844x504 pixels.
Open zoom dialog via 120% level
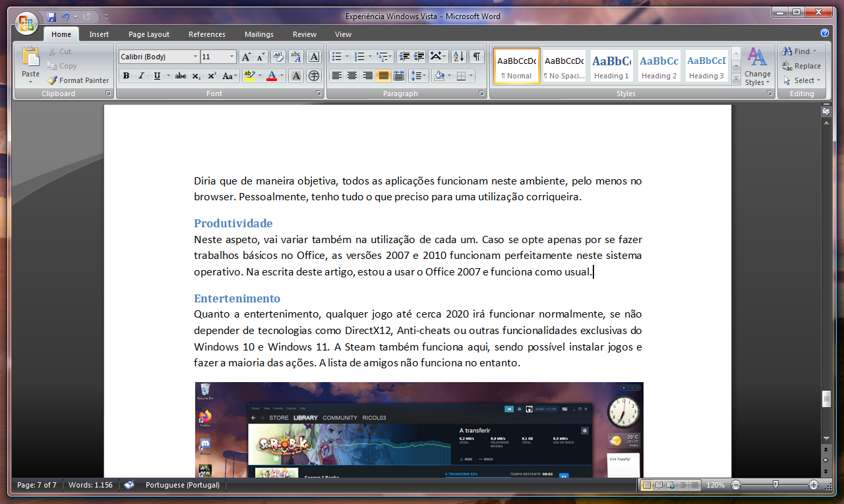pos(715,485)
